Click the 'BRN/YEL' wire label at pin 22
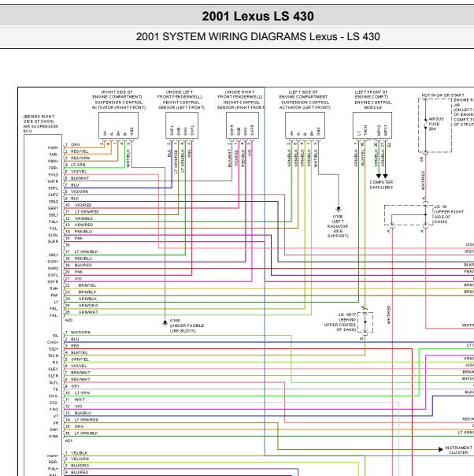 tap(87, 285)
